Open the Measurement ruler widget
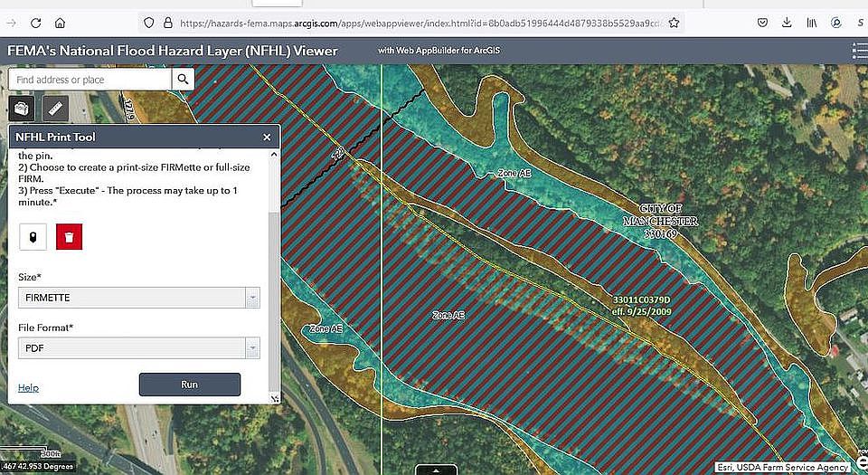Viewport: 868px width, 475px height. coord(55,109)
